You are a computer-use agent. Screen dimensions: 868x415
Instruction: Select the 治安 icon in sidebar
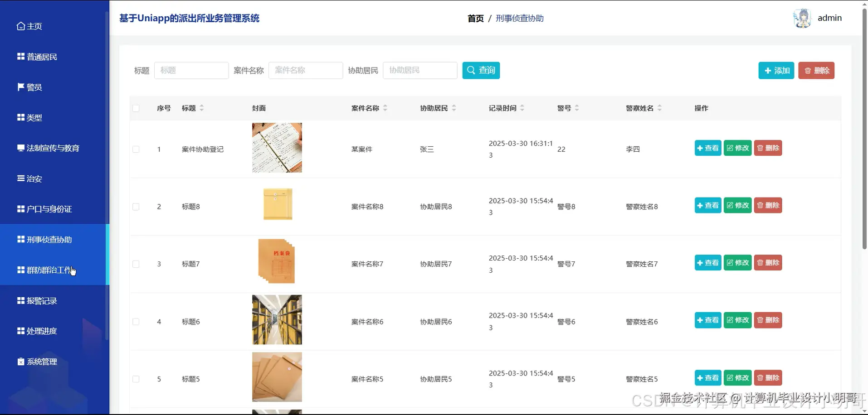(x=20, y=178)
